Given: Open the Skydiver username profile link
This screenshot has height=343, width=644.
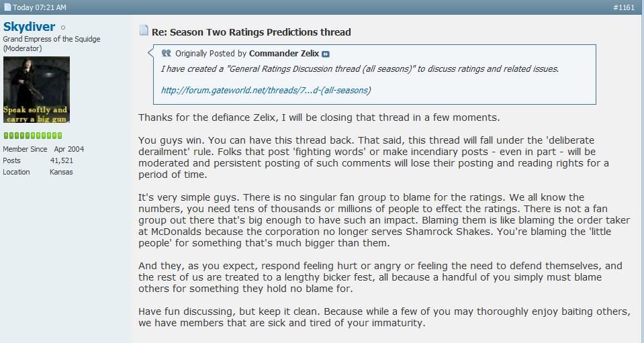Looking at the screenshot, I should (29, 27).
